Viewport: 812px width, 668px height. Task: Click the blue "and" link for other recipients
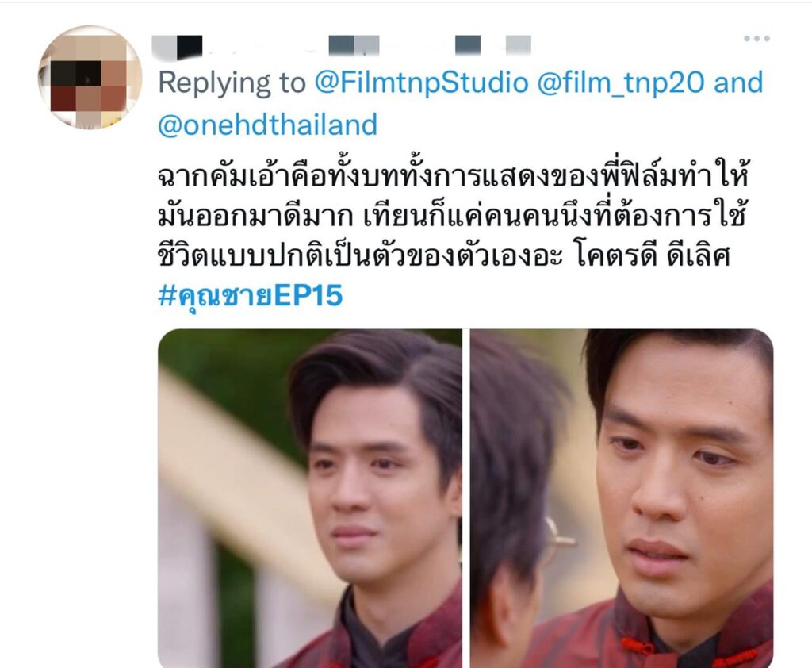[738, 83]
